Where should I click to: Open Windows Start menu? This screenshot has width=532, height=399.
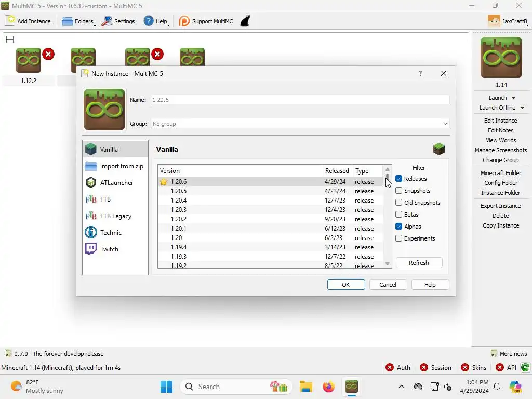[x=166, y=387]
